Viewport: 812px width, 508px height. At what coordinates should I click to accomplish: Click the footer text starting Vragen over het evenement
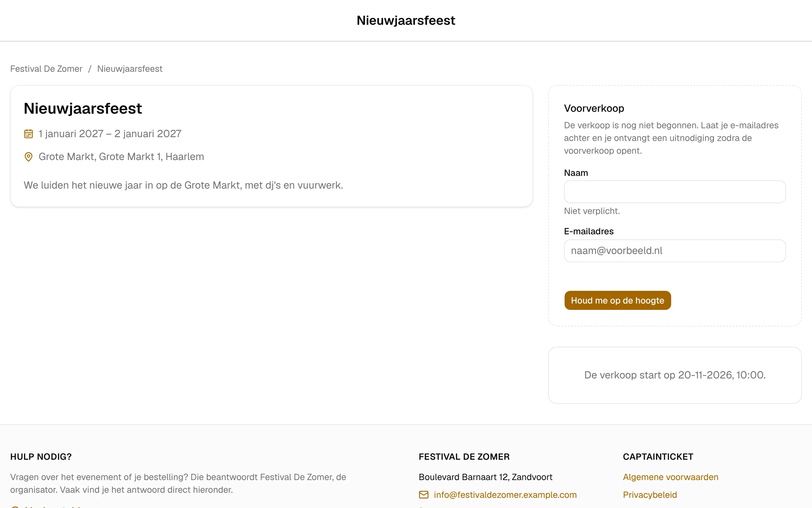pyautogui.click(x=178, y=483)
